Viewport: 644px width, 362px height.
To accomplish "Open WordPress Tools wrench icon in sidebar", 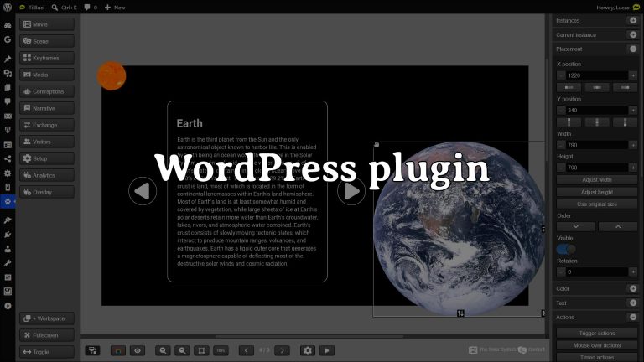I will (8, 262).
